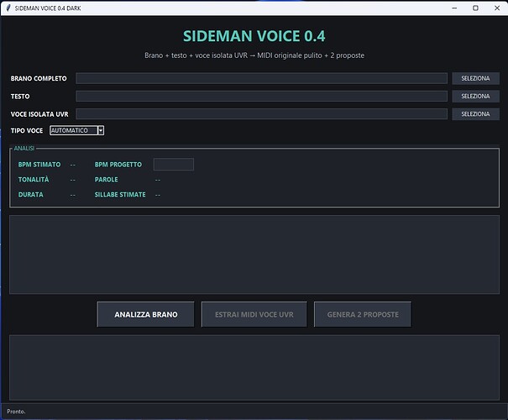Click the ESTRAI MIDI VOCE UVR button
This screenshot has height=420, width=508.
click(254, 314)
